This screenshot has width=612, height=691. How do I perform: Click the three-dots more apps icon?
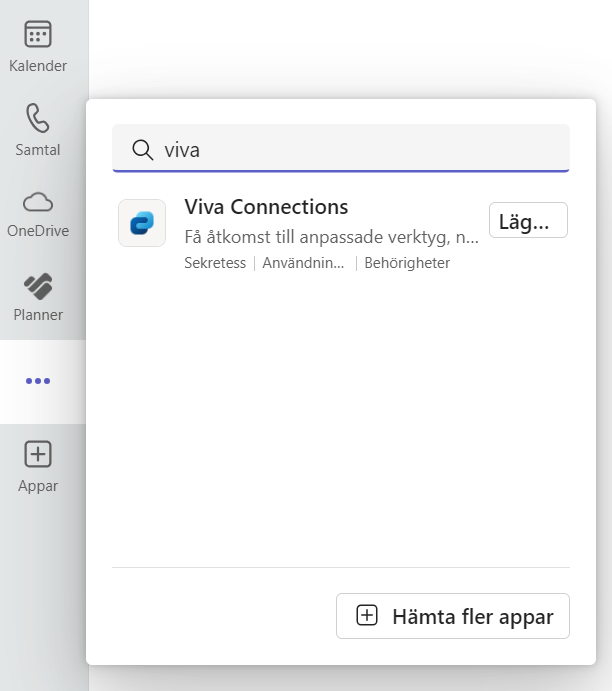click(38, 381)
